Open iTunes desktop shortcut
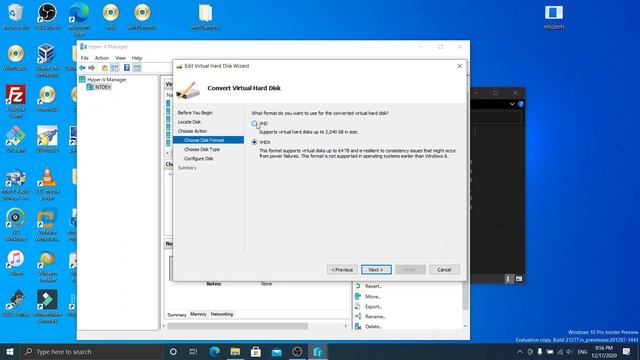This screenshot has width=640, height=360. (16, 263)
